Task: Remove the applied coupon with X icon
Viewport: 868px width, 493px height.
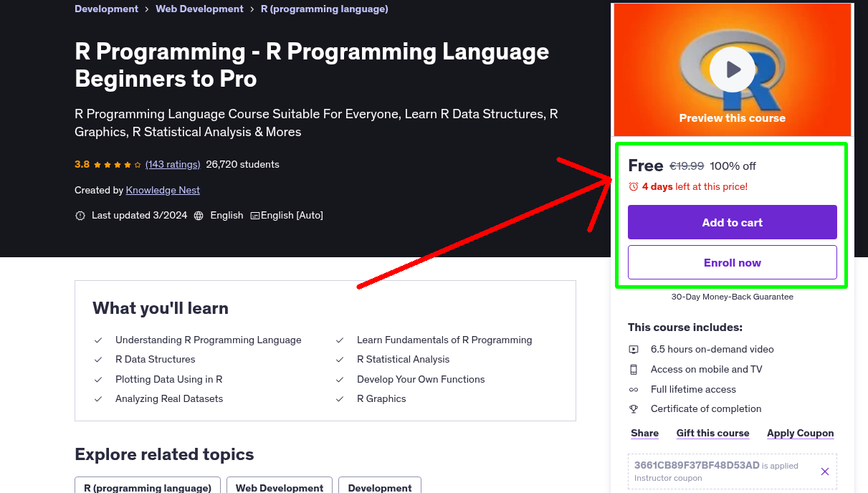Action: point(825,472)
